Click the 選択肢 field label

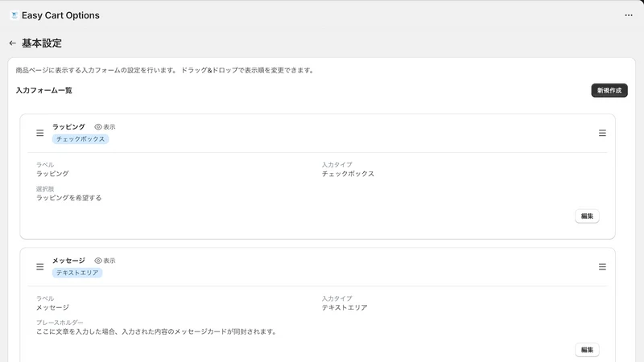(45, 189)
